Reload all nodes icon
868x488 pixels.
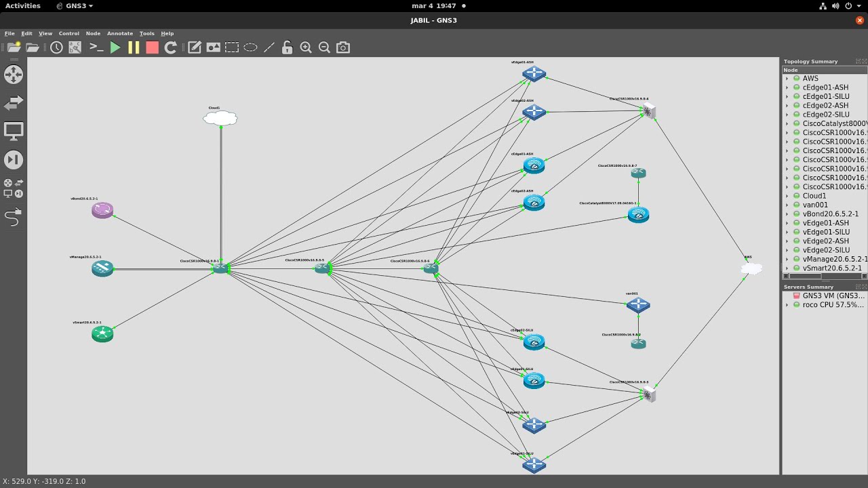[x=171, y=47]
